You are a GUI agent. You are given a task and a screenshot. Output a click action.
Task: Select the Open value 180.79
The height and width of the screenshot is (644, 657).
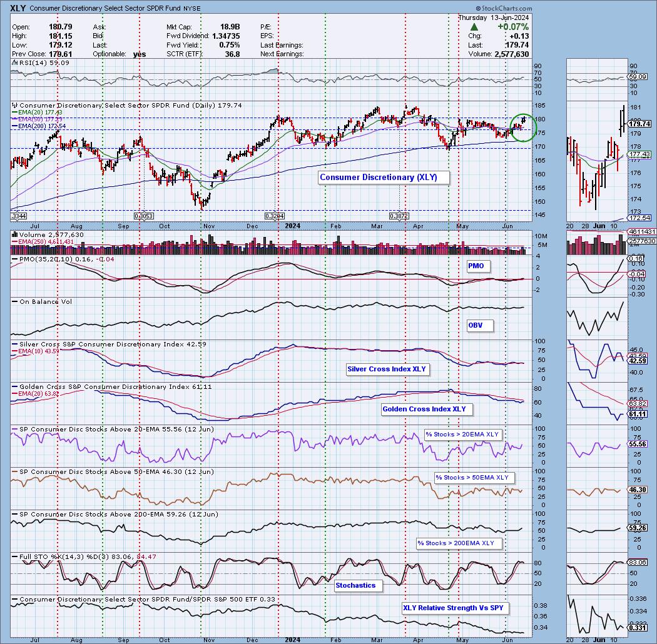click(x=60, y=28)
